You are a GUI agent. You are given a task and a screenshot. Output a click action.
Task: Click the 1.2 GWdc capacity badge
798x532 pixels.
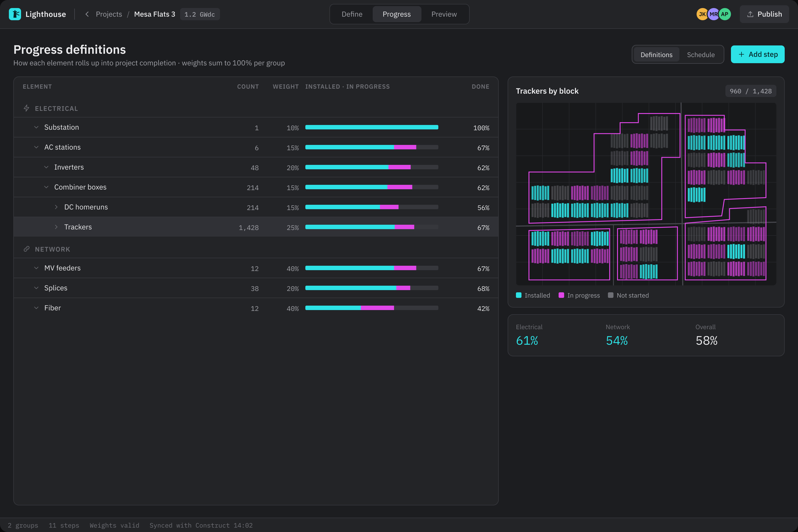(199, 14)
